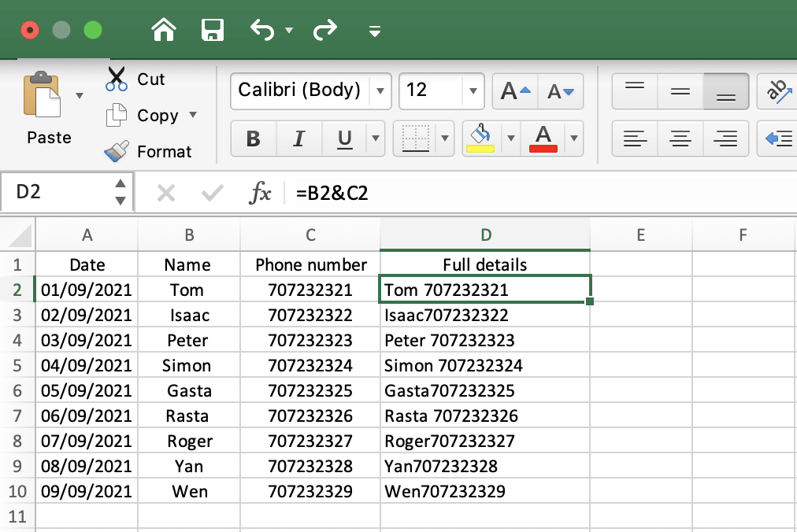
Task: Align text left
Action: coord(634,139)
